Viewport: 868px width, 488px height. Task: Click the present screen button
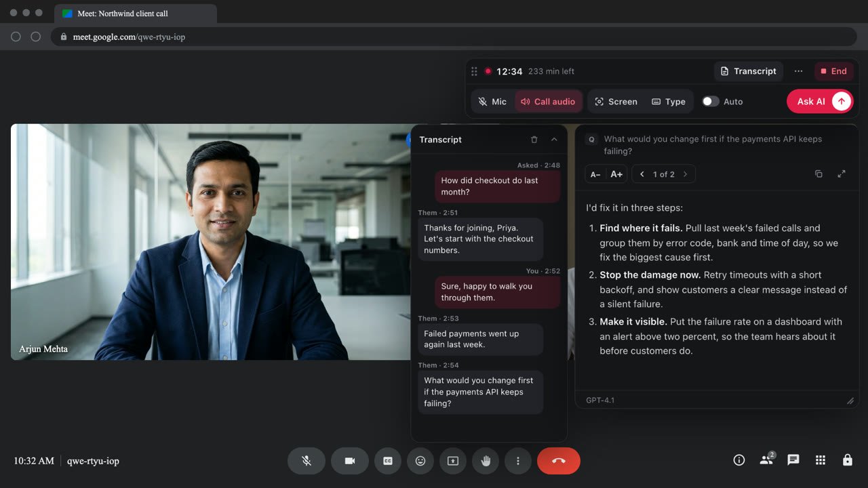pyautogui.click(x=453, y=461)
